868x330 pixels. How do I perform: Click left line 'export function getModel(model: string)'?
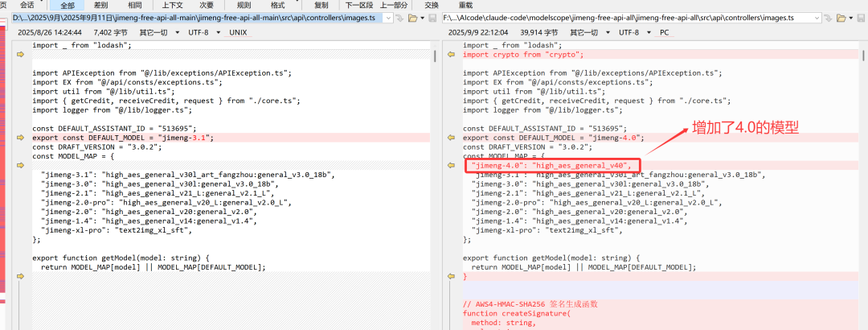(121, 258)
